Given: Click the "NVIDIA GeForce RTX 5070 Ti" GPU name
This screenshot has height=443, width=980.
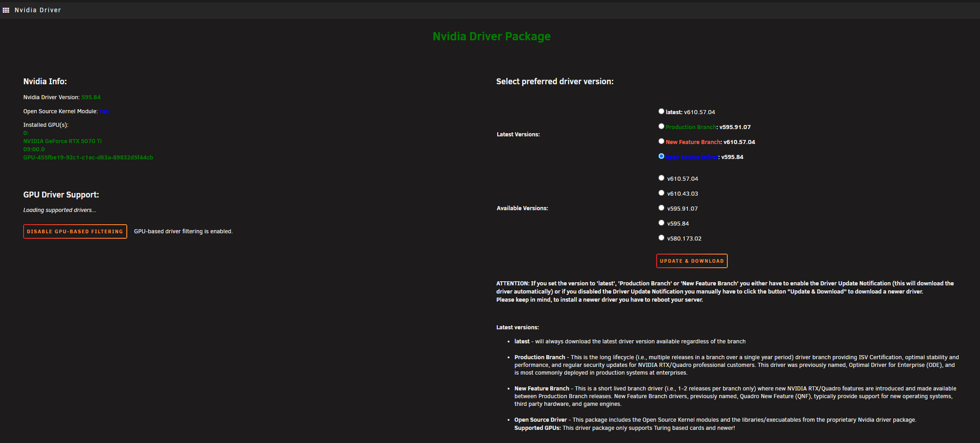Looking at the screenshot, I should click(62, 141).
